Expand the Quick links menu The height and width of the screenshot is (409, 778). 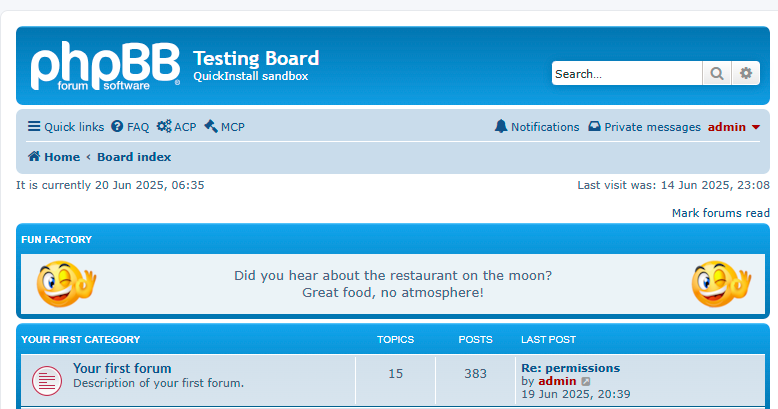point(66,127)
